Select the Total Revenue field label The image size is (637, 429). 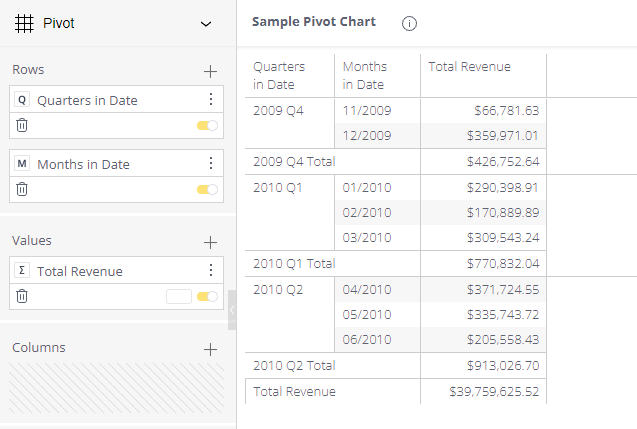[80, 272]
